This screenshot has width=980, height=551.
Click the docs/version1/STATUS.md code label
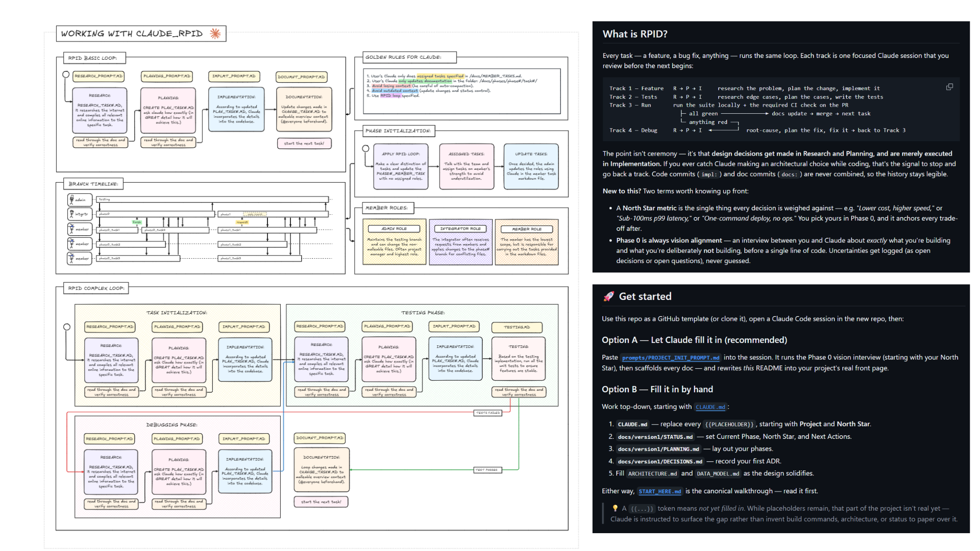[x=655, y=437]
